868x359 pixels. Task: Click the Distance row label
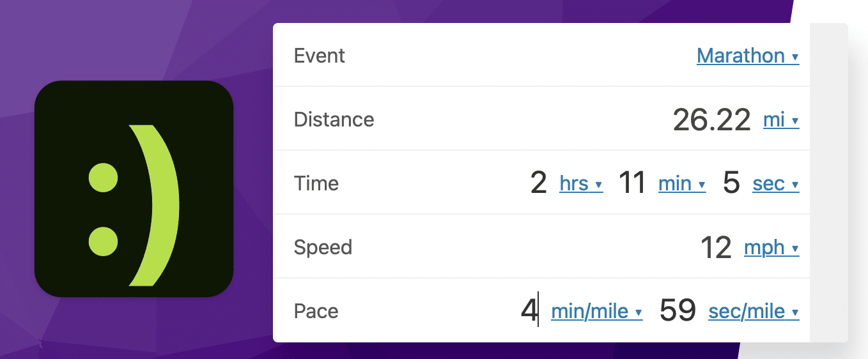tap(334, 120)
